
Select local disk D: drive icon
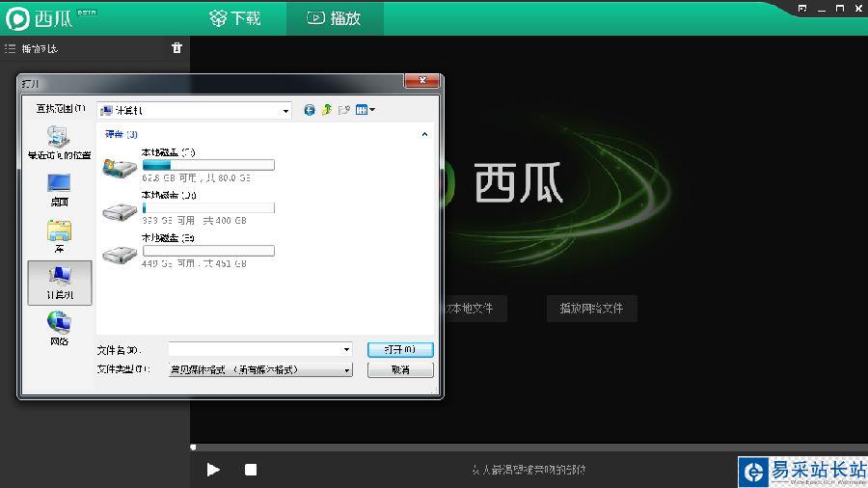pyautogui.click(x=120, y=210)
